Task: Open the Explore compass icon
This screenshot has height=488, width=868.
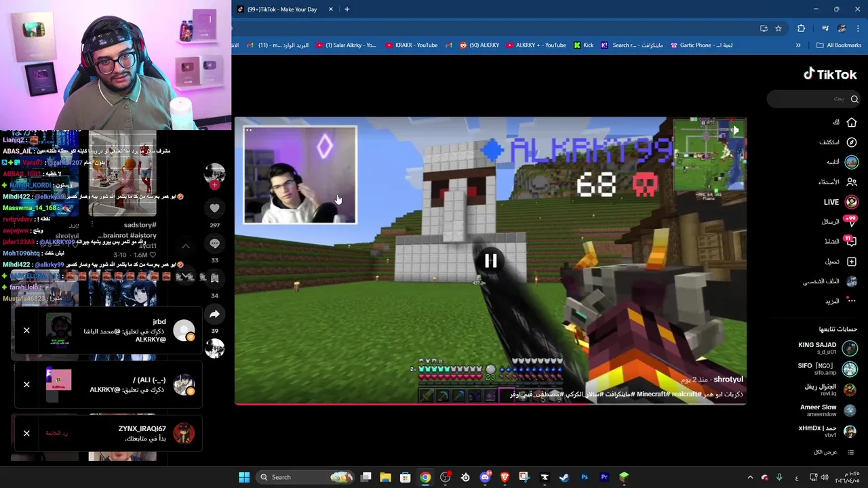Action: pyautogui.click(x=852, y=142)
